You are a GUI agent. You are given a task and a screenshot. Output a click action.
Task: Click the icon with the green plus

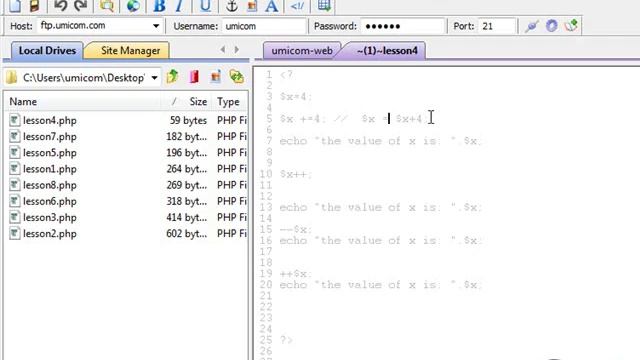point(571,26)
